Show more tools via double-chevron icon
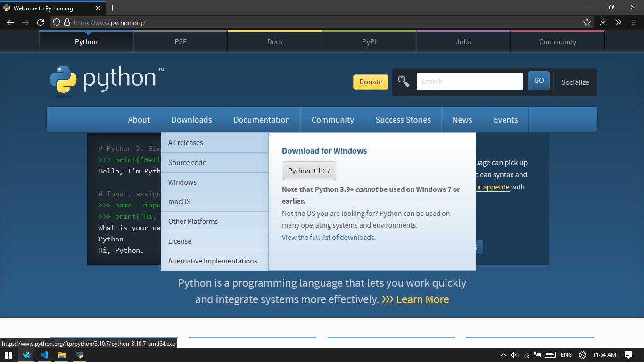 click(x=618, y=22)
